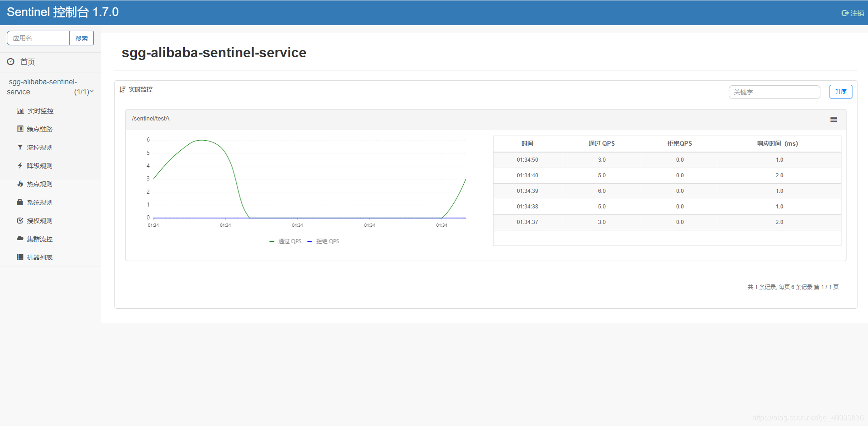The height and width of the screenshot is (426, 868).
Task: Click the bar chart icon for 实时监控
Action: click(x=20, y=111)
